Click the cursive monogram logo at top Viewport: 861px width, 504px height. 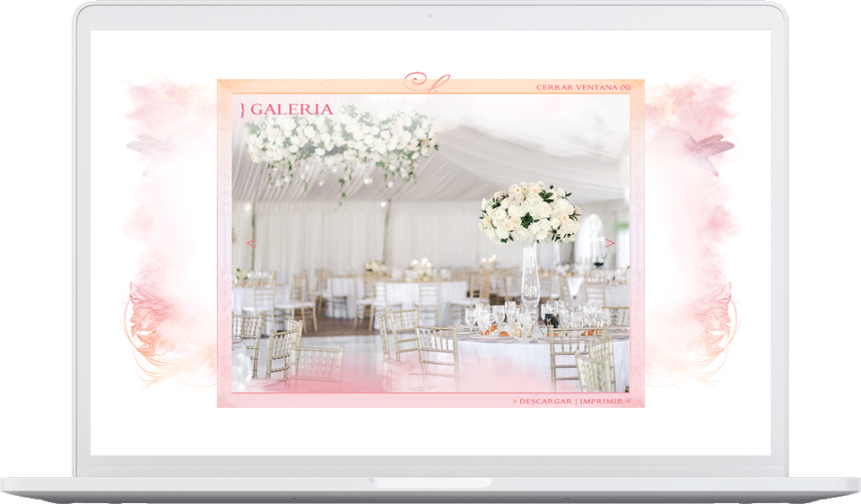(x=427, y=82)
